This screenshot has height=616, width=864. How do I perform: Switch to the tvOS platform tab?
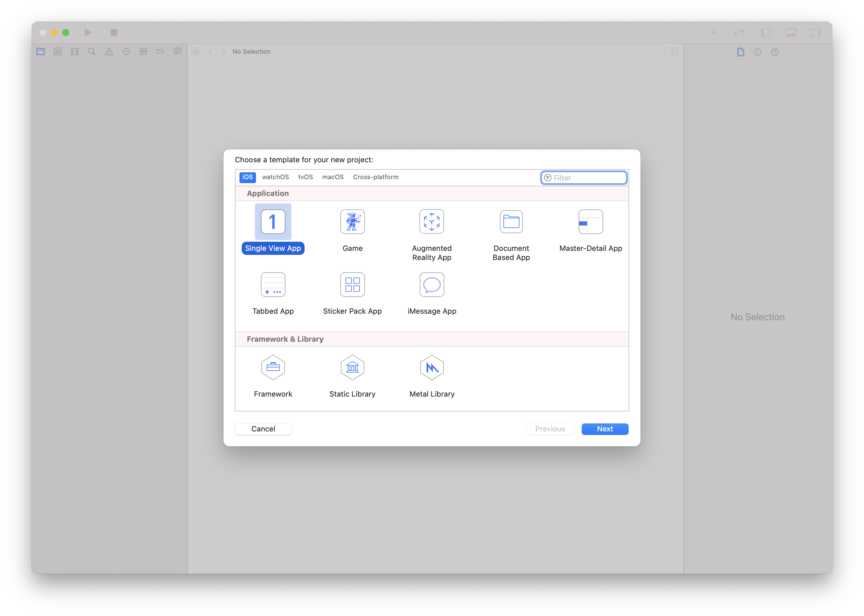coord(305,177)
